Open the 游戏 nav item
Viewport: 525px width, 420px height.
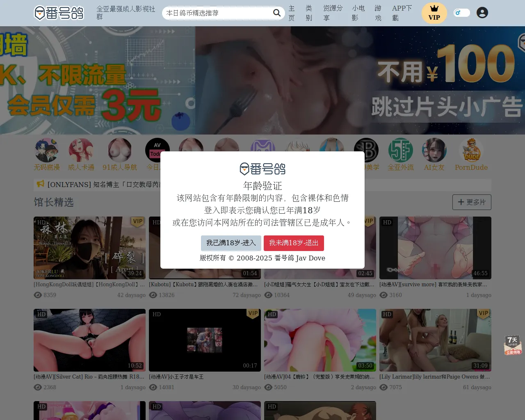point(378,13)
